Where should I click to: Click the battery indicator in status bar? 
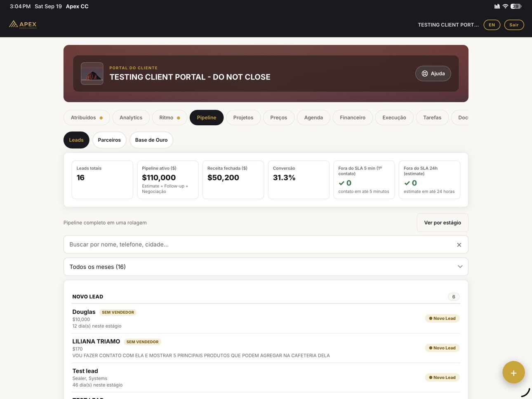point(516,6)
